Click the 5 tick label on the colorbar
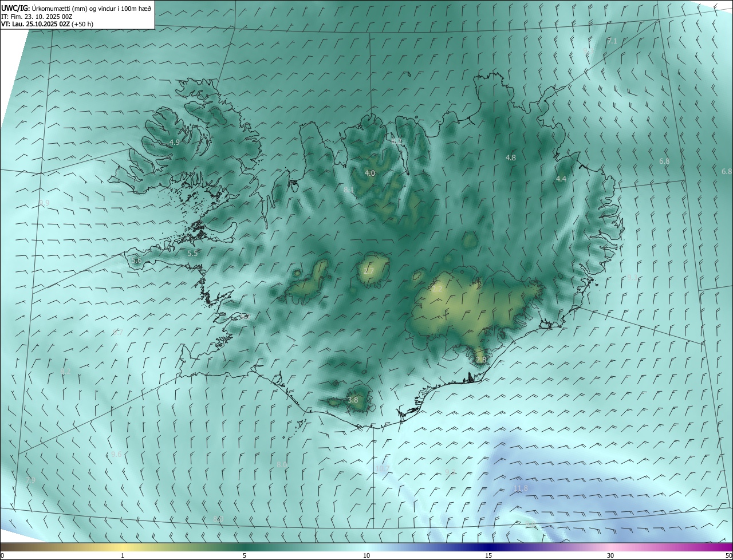 coord(245,555)
